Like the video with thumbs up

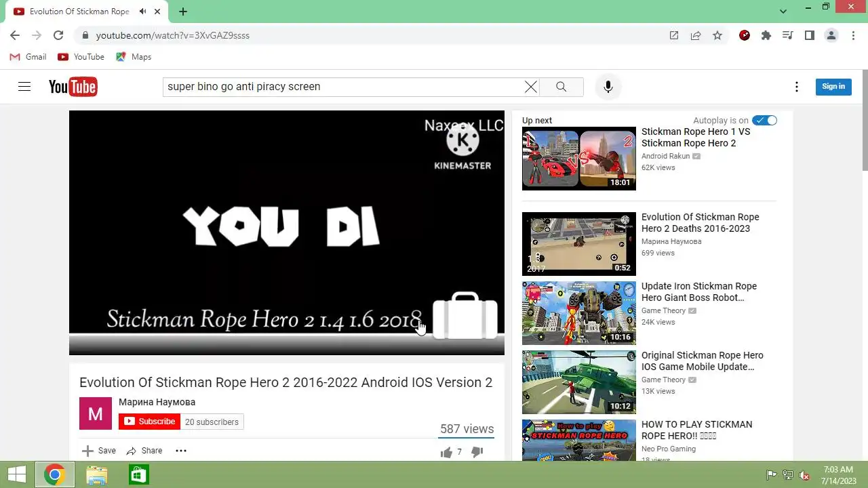coord(446,452)
